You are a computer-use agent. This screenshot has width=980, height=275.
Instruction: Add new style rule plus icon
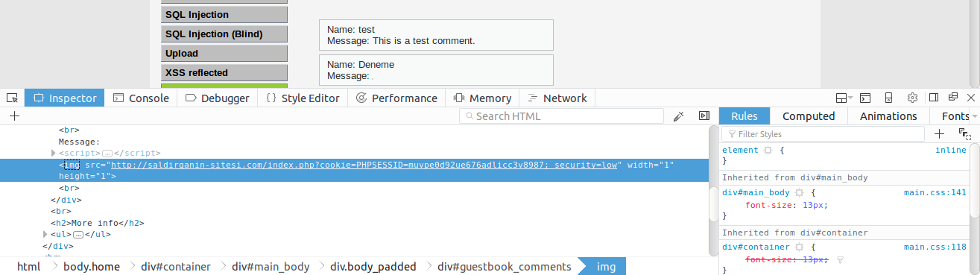tap(940, 133)
